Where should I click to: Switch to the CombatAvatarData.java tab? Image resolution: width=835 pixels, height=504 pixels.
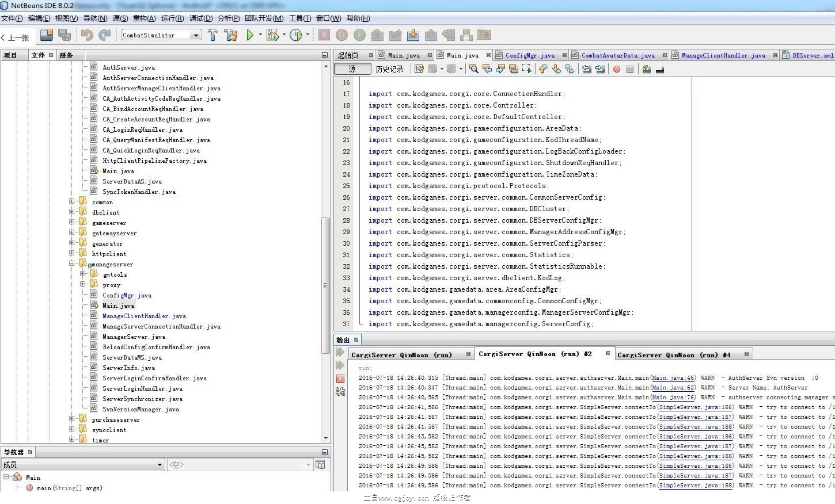click(618, 55)
